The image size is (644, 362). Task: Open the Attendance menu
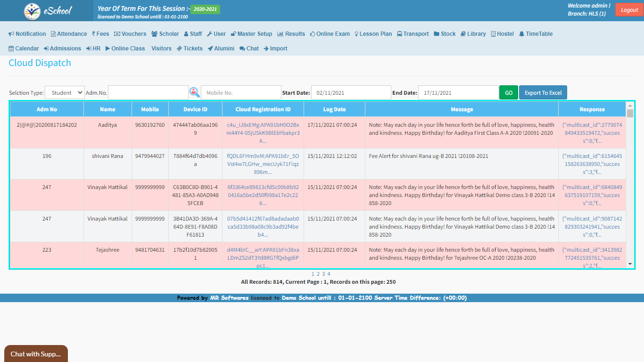(x=69, y=34)
